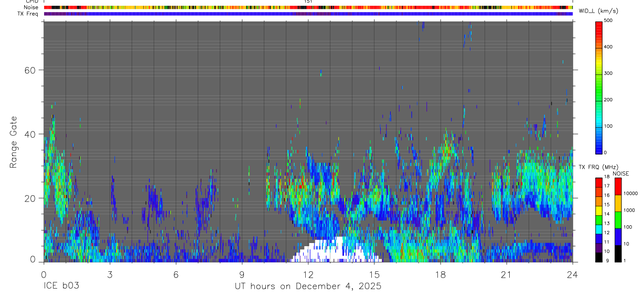Click the '300' width scale value
644x297 pixels.
(x=608, y=73)
